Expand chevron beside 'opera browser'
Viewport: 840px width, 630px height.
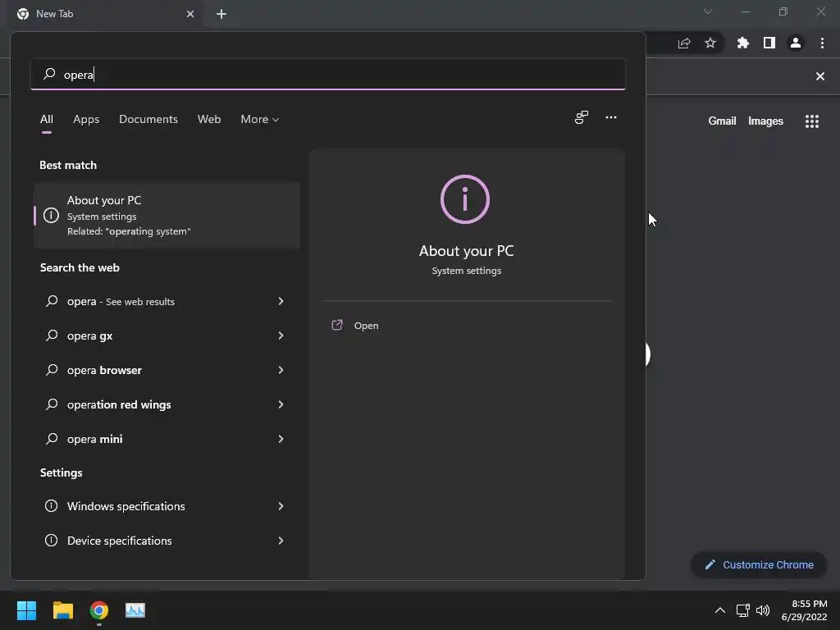tap(281, 370)
